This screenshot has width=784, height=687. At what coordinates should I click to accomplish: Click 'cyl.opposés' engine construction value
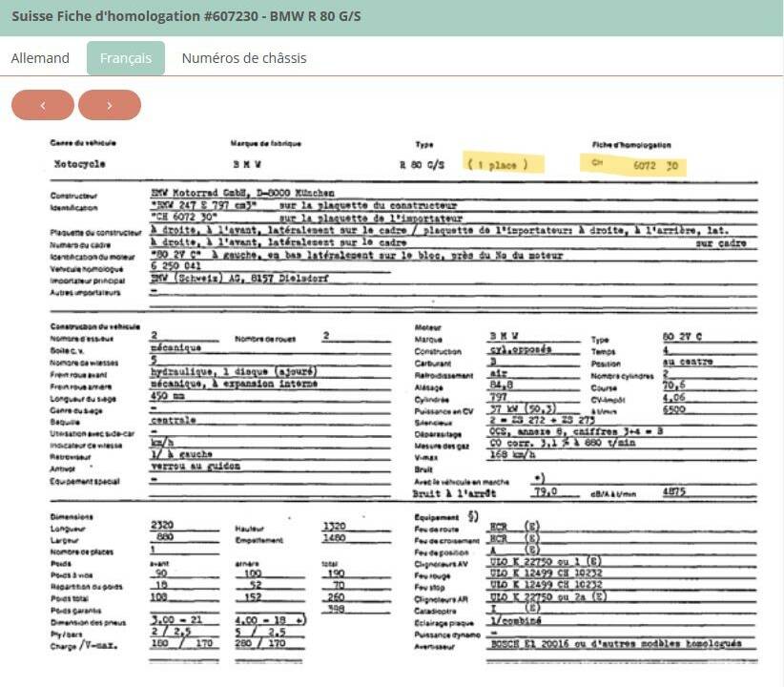pos(521,349)
